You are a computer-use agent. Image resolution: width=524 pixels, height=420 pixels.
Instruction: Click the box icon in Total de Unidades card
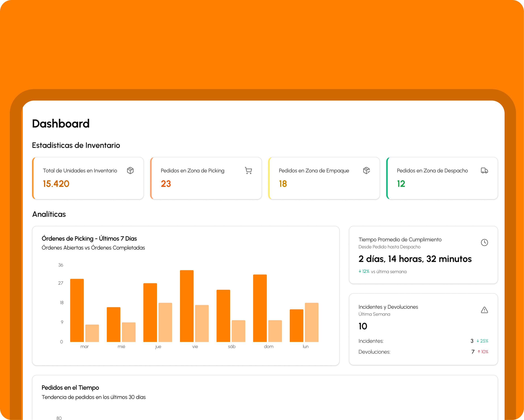(x=130, y=170)
